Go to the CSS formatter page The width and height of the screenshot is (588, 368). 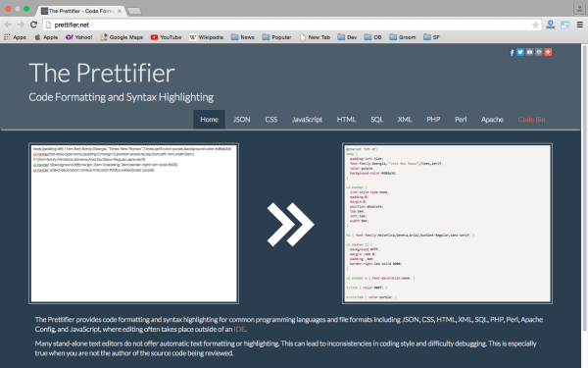click(271, 120)
